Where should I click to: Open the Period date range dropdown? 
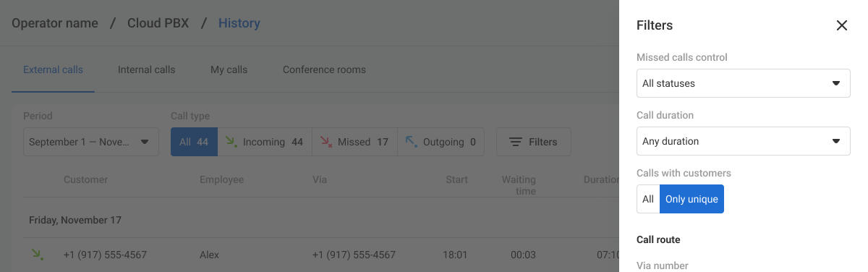(x=91, y=142)
